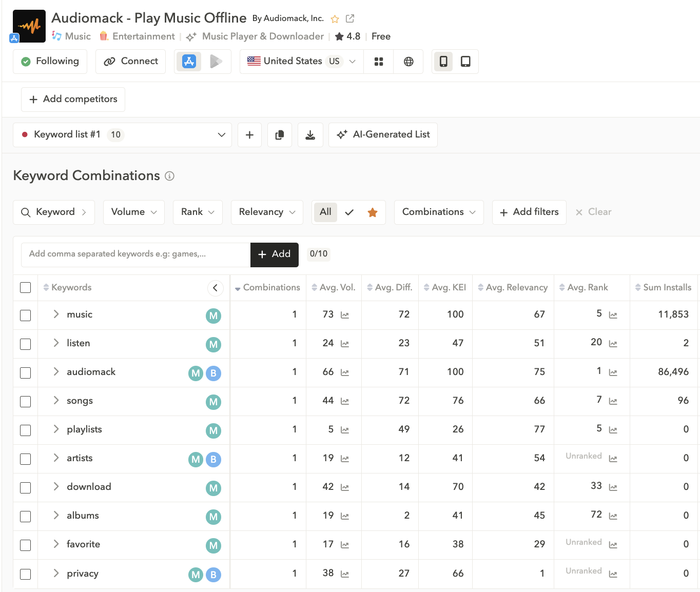Click the Connect button

(130, 62)
